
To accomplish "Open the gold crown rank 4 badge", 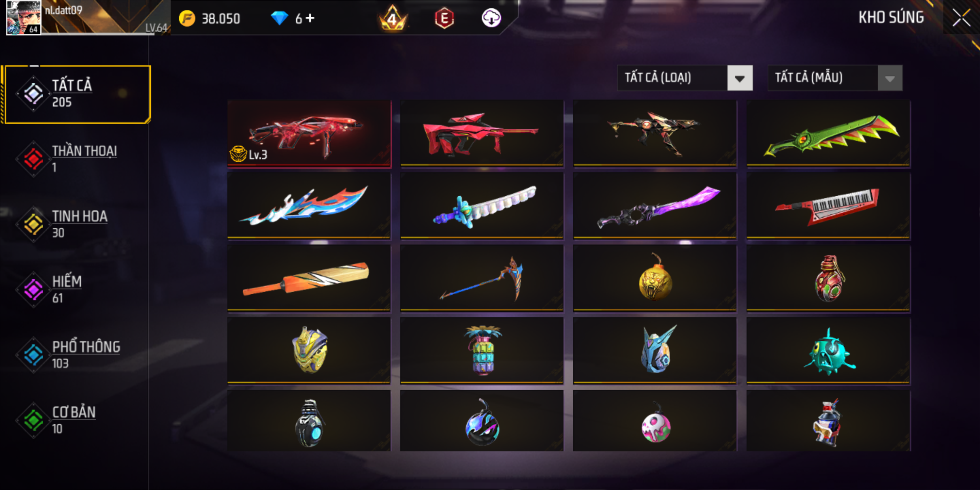I will (393, 18).
